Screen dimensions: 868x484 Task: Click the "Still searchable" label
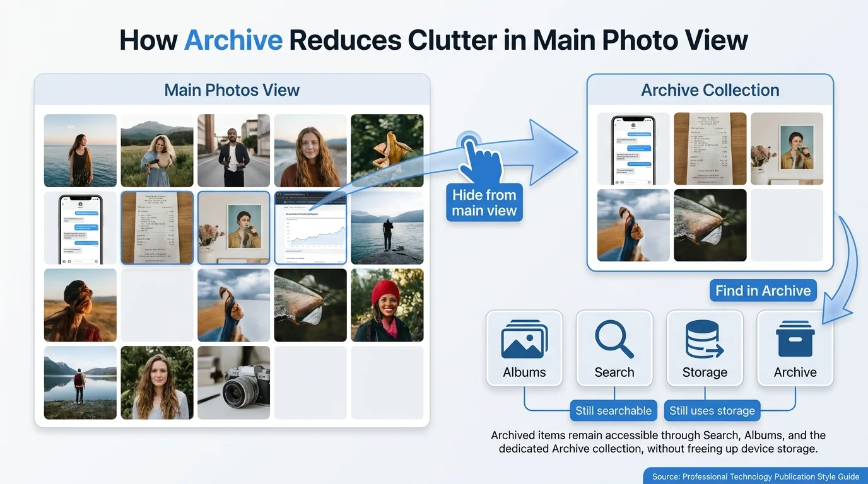click(x=614, y=411)
